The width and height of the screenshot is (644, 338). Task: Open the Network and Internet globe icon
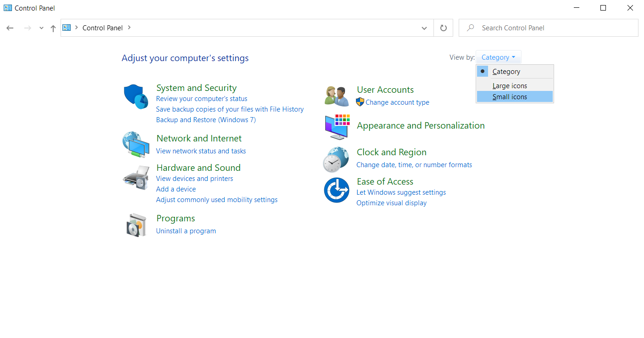pos(136,145)
